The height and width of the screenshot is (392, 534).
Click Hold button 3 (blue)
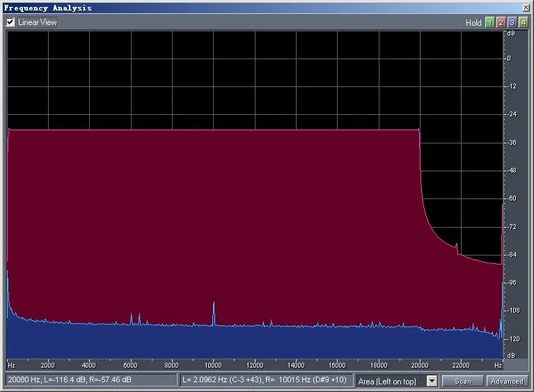click(x=512, y=22)
